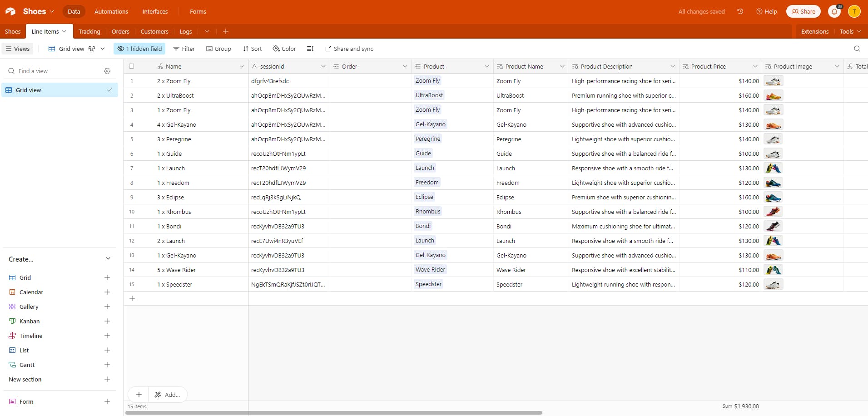This screenshot has height=416, width=868.
Task: Open the Grid view name dropdown arrow
Action: pyautogui.click(x=103, y=49)
